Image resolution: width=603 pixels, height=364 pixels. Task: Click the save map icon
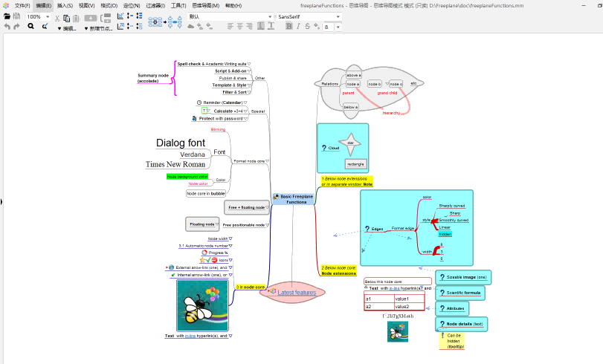16,16
